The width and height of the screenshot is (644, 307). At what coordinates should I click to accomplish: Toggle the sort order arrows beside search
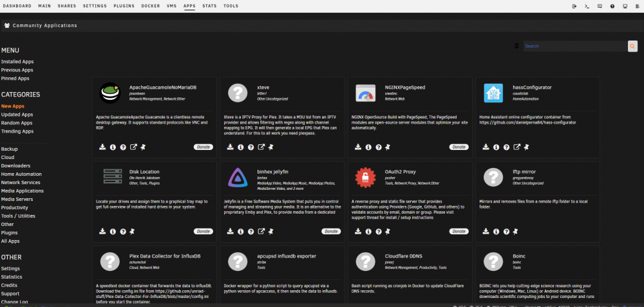516,46
